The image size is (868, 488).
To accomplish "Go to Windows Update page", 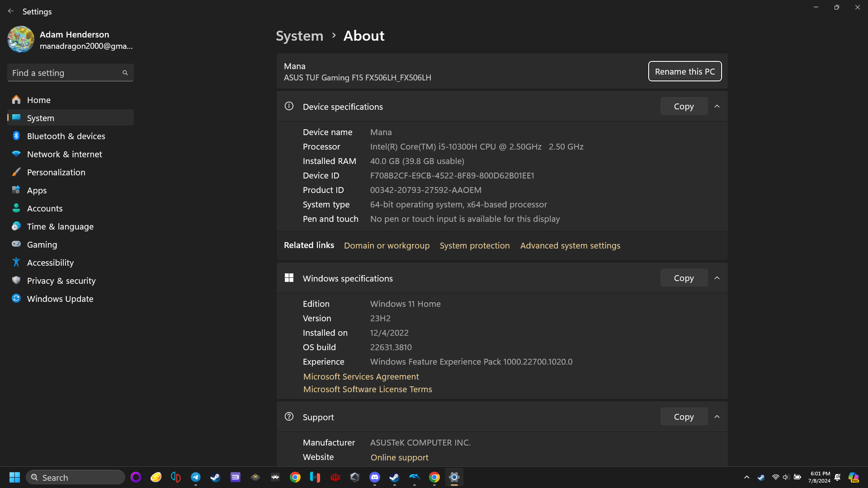I will tap(60, 299).
